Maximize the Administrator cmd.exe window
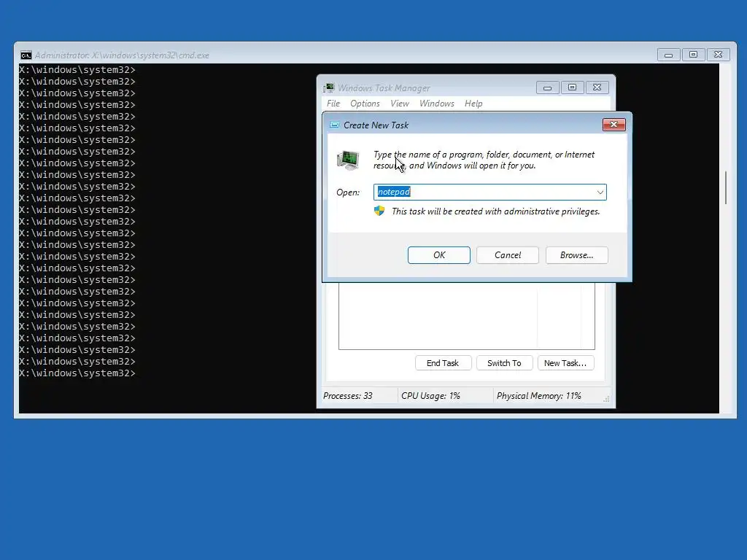747x560 pixels. [693, 55]
